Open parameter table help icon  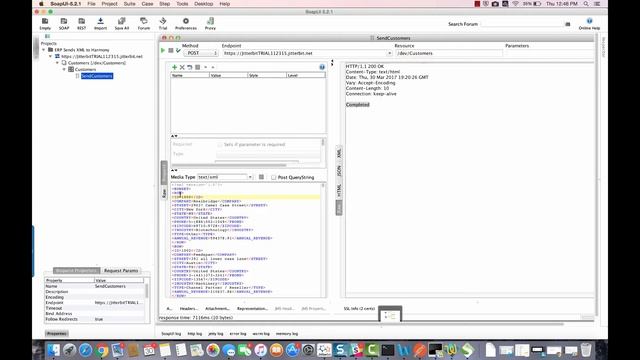(x=322, y=67)
